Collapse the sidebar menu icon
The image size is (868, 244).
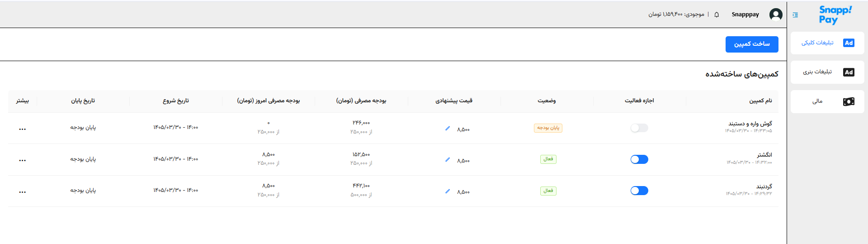click(795, 15)
